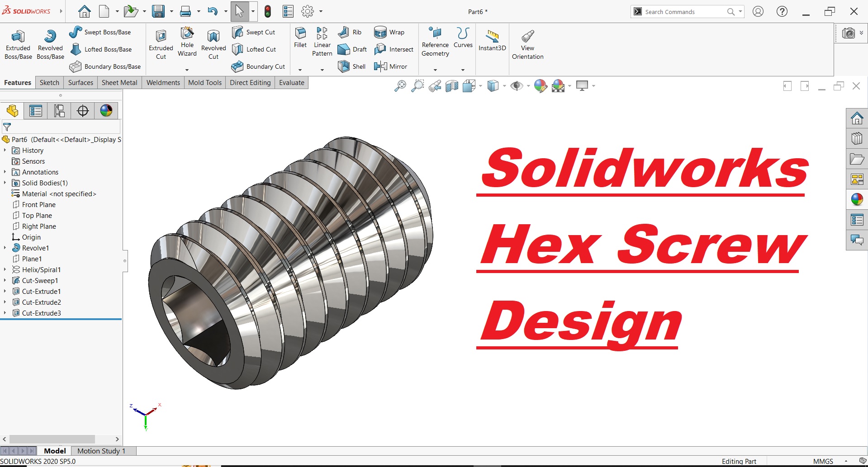Open the Appearances task pane tab
This screenshot has height=467, width=868.
pos(857,199)
